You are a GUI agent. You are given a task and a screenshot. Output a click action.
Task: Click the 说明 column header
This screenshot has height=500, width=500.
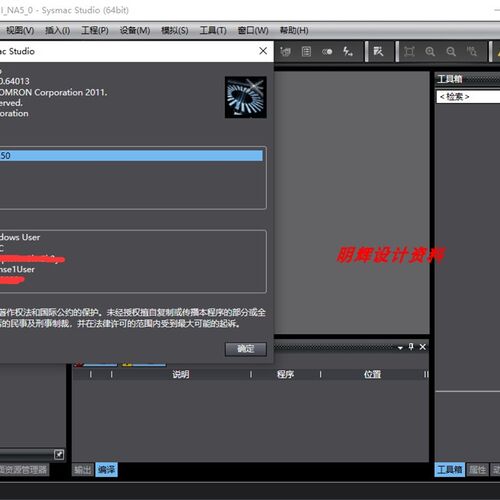181,374
